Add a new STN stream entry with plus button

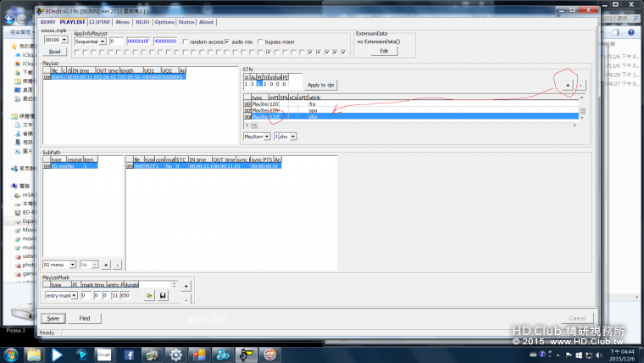tap(568, 85)
